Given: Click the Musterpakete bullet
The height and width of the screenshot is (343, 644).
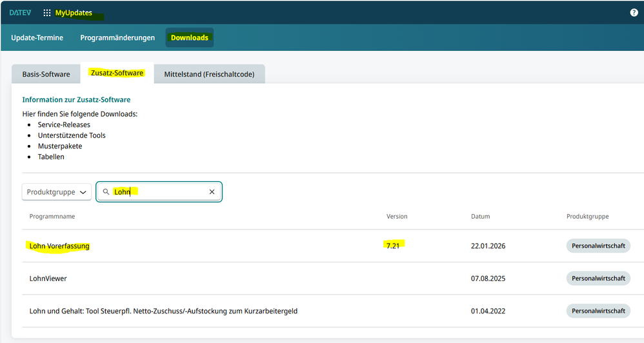Looking at the screenshot, I should coord(60,146).
